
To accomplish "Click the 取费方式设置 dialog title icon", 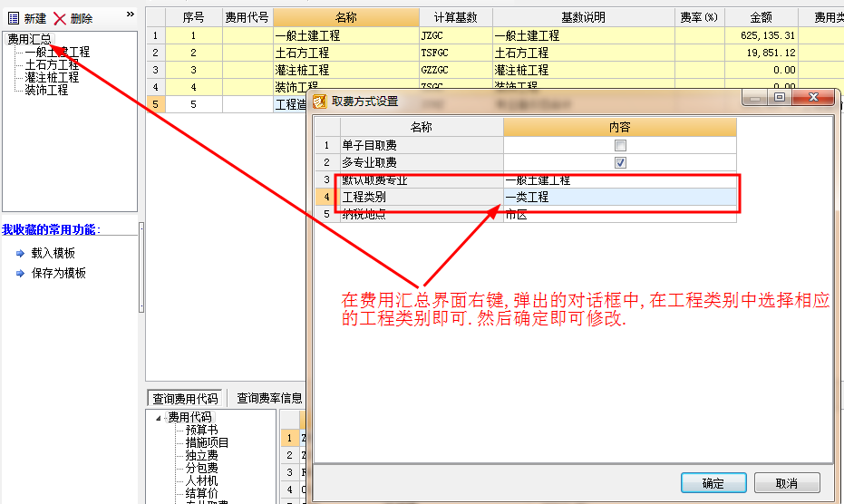I will pyautogui.click(x=320, y=102).
